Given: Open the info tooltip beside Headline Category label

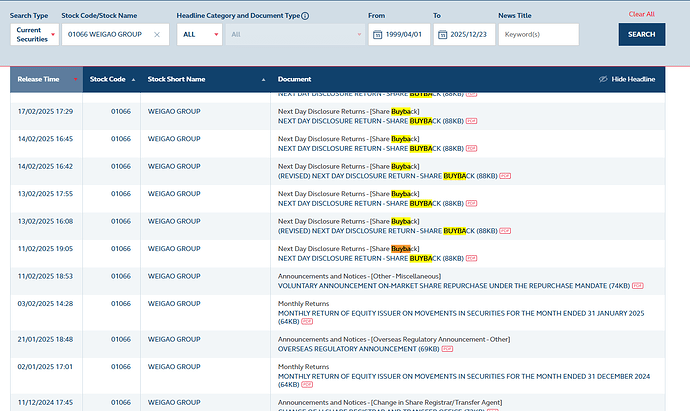Looking at the screenshot, I should [x=305, y=16].
